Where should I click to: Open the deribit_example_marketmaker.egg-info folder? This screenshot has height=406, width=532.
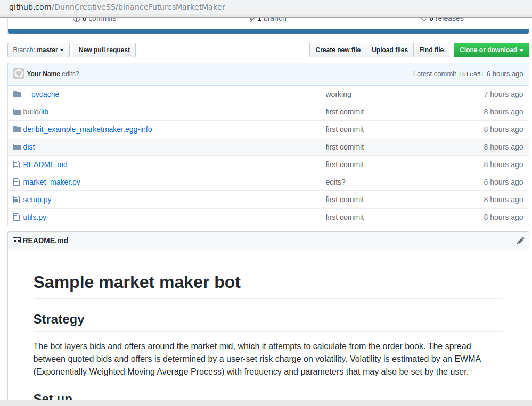tap(87, 129)
